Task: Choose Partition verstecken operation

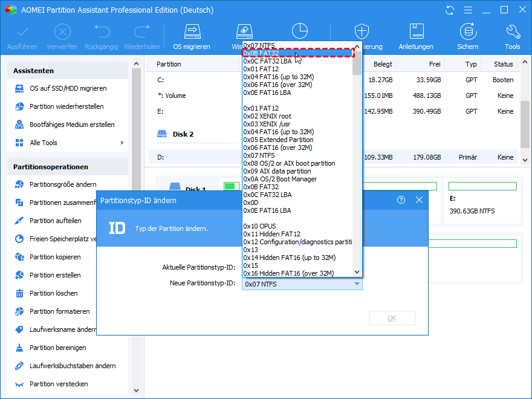Action: pyautogui.click(x=59, y=384)
